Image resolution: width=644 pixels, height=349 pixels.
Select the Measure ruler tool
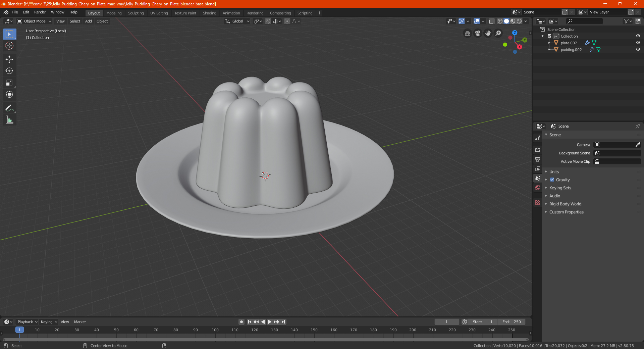click(9, 120)
